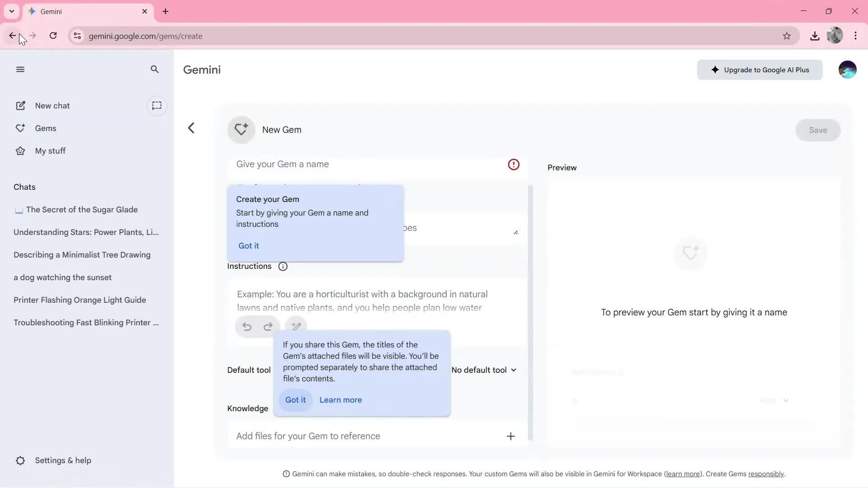Image resolution: width=868 pixels, height=488 pixels.
Task: Open Gems from the sidebar
Action: click(x=46, y=128)
